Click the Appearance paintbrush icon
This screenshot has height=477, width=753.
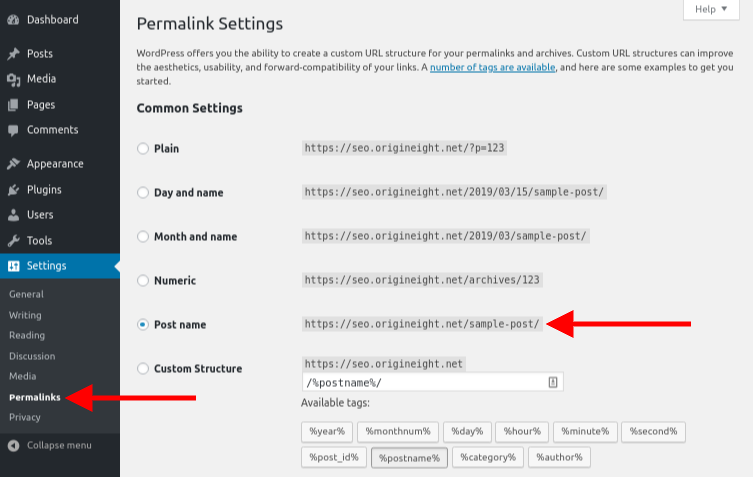[13, 164]
